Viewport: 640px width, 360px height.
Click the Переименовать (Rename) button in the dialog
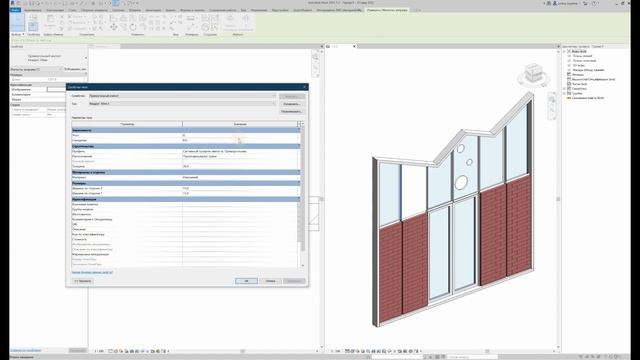pos(292,111)
